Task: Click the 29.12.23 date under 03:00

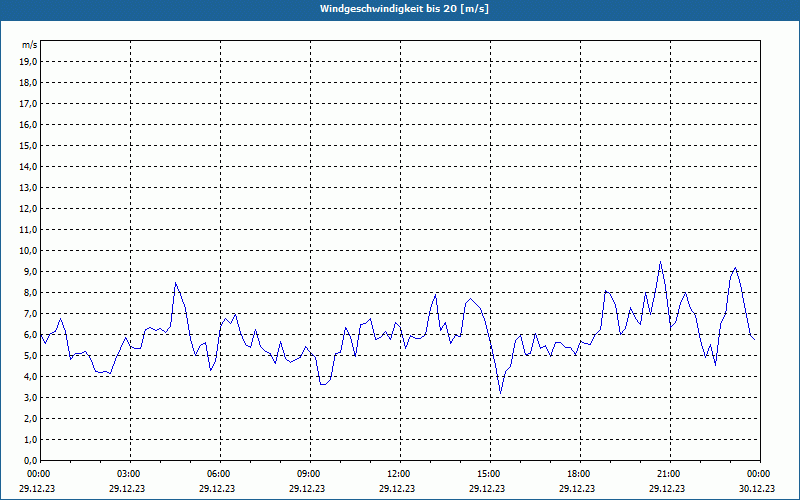Action: coord(127,488)
